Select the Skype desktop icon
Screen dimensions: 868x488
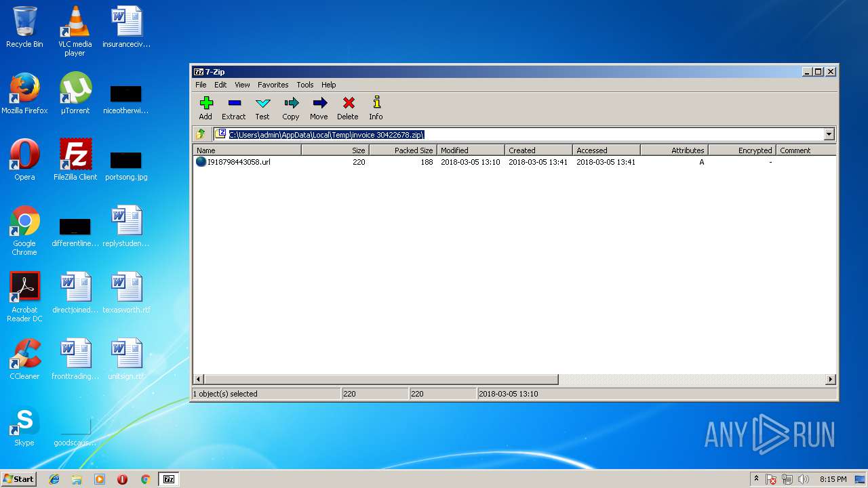[x=24, y=426]
